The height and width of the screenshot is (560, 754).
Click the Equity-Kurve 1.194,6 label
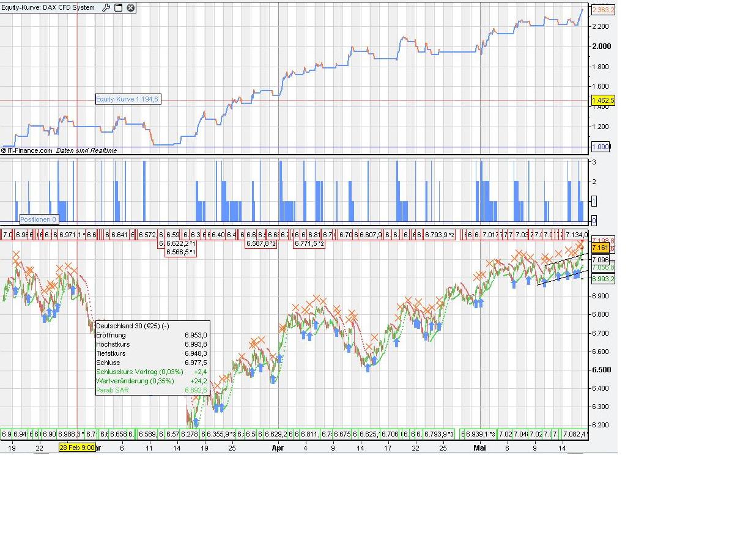128,99
